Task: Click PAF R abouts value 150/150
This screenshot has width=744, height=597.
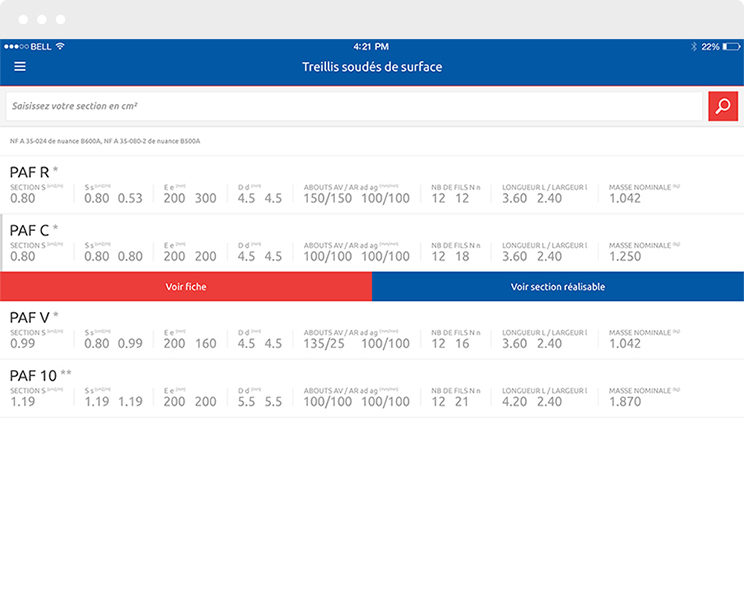Action: pyautogui.click(x=327, y=198)
